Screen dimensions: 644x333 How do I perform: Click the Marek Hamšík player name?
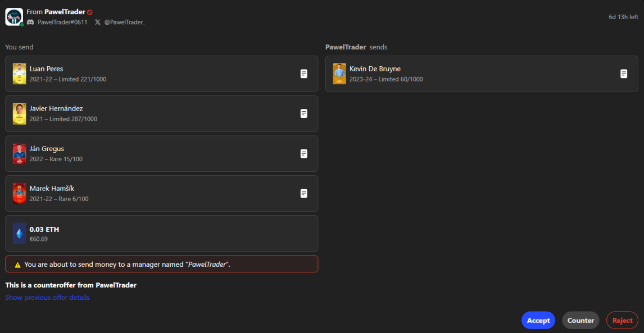coord(52,188)
